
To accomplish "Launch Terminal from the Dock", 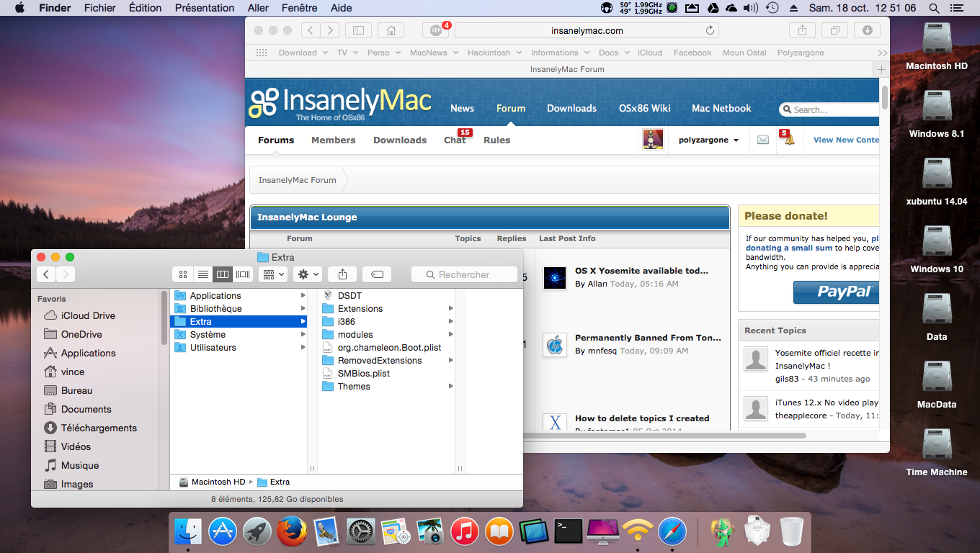I will pos(569,532).
